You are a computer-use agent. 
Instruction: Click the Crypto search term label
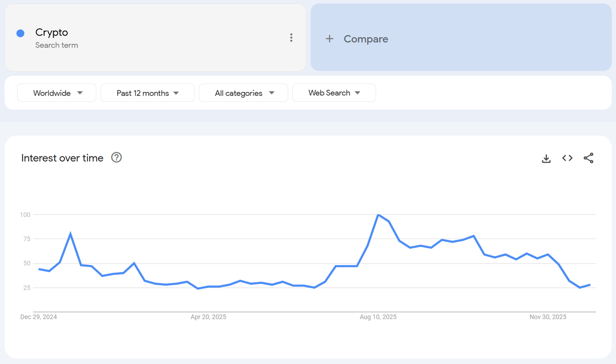(x=51, y=32)
